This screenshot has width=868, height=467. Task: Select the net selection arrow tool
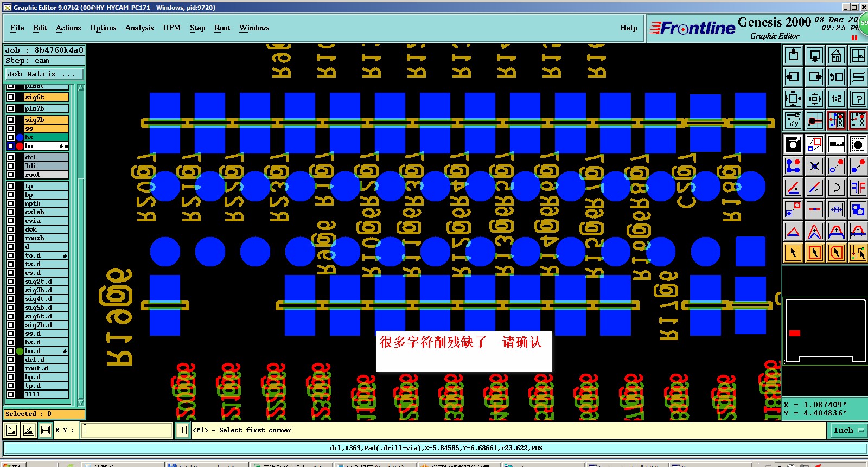(x=858, y=253)
